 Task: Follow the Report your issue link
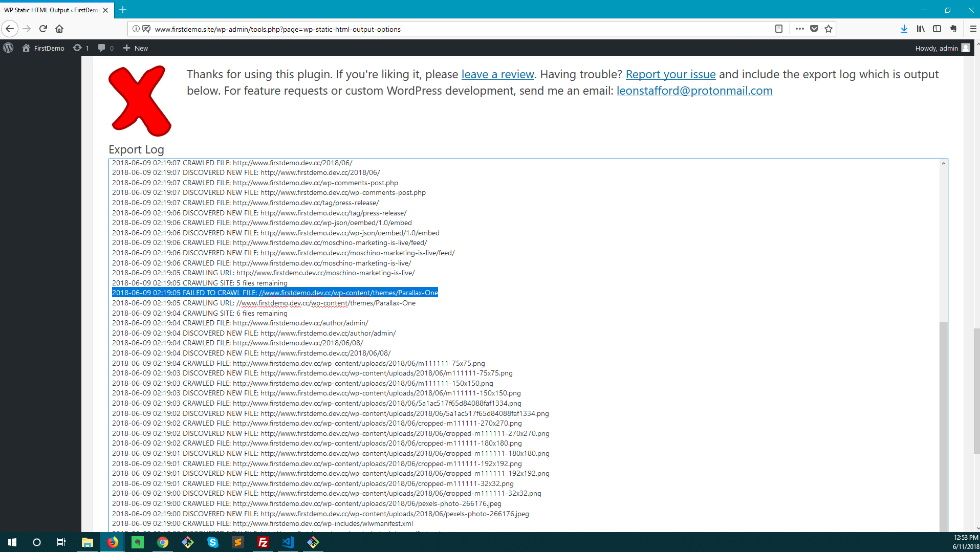(670, 74)
